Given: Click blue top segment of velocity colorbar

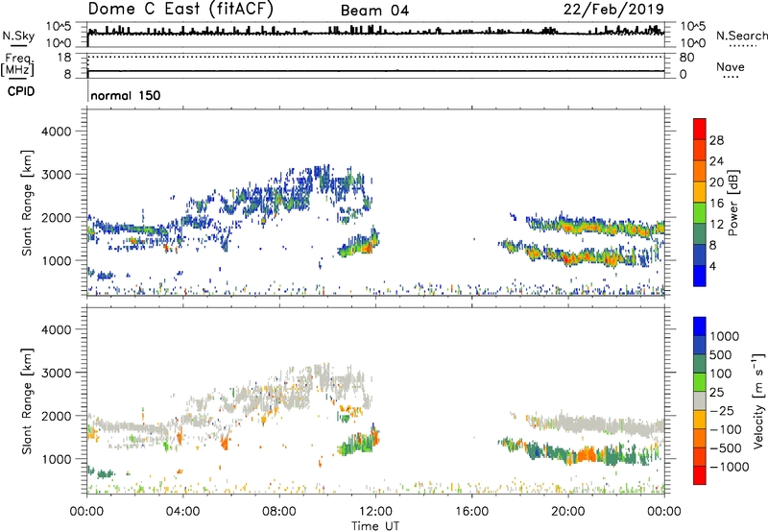Looking at the screenshot, I should point(700,326).
